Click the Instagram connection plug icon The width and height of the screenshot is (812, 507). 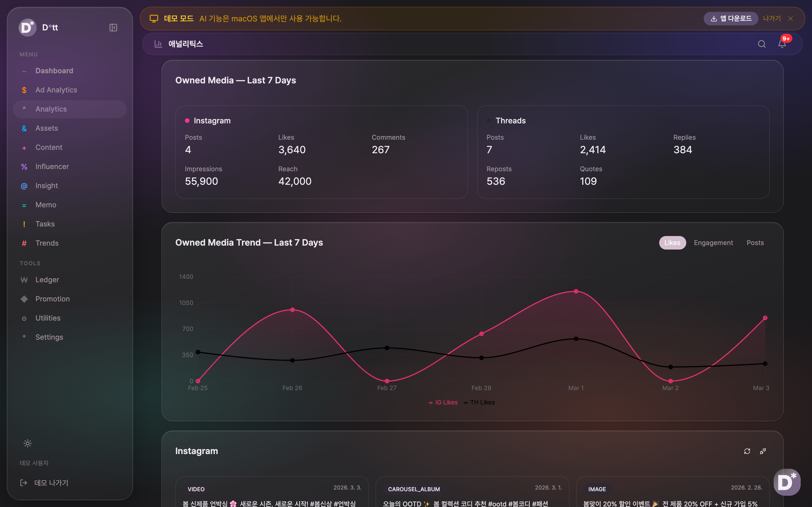point(763,451)
